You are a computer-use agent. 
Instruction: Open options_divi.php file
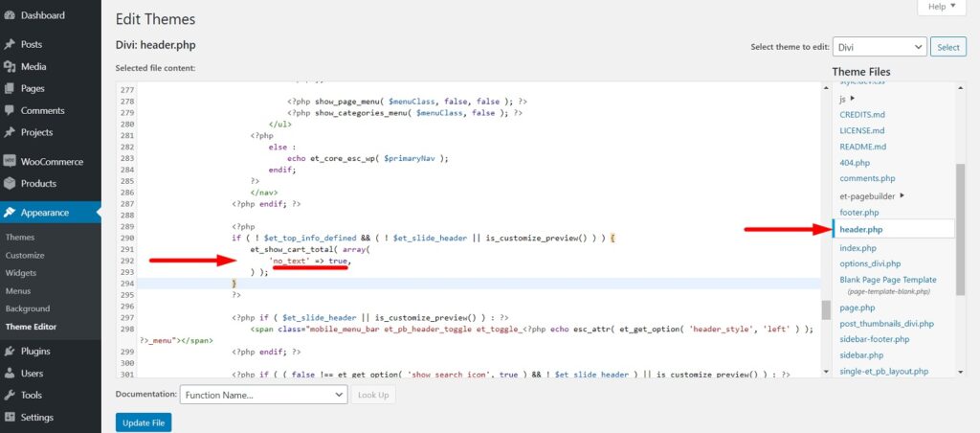pos(870,263)
